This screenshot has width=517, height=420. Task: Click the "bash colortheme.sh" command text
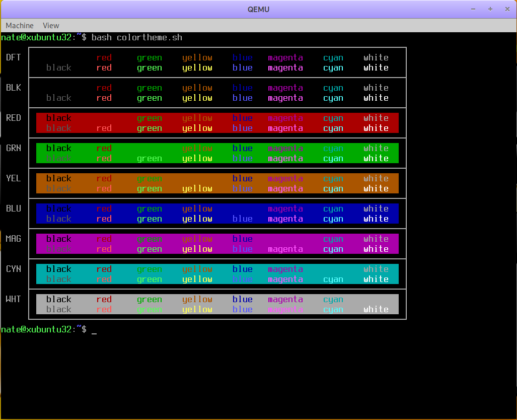tap(137, 38)
